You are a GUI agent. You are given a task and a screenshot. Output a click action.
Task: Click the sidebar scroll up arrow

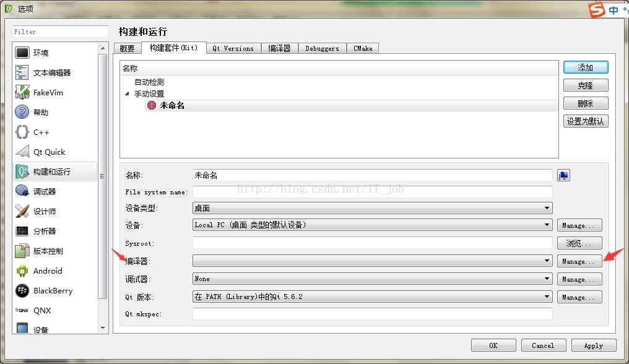(103, 48)
